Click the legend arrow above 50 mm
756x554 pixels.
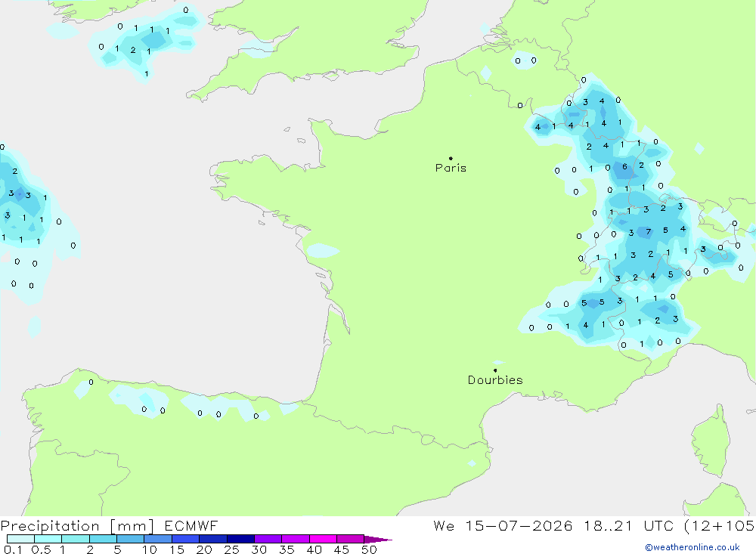coord(378,539)
